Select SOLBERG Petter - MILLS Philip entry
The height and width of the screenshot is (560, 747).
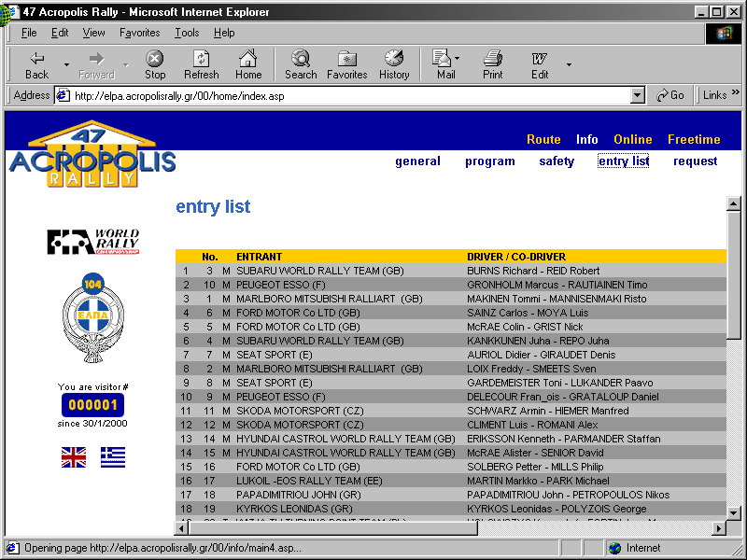coord(535,467)
